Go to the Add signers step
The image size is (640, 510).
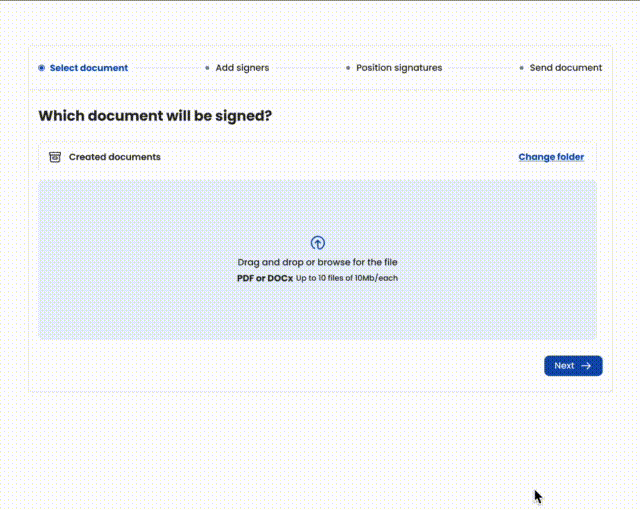242,68
